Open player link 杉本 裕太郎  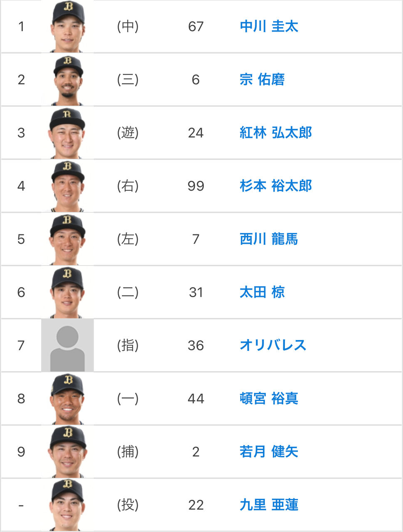point(276,186)
